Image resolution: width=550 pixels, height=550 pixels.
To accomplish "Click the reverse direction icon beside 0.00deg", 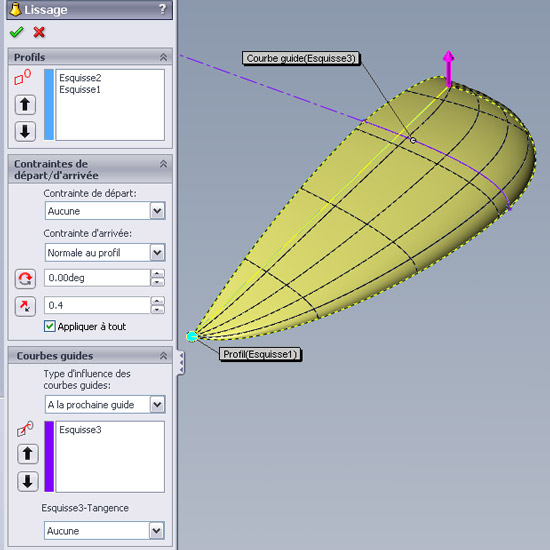I will tap(25, 279).
